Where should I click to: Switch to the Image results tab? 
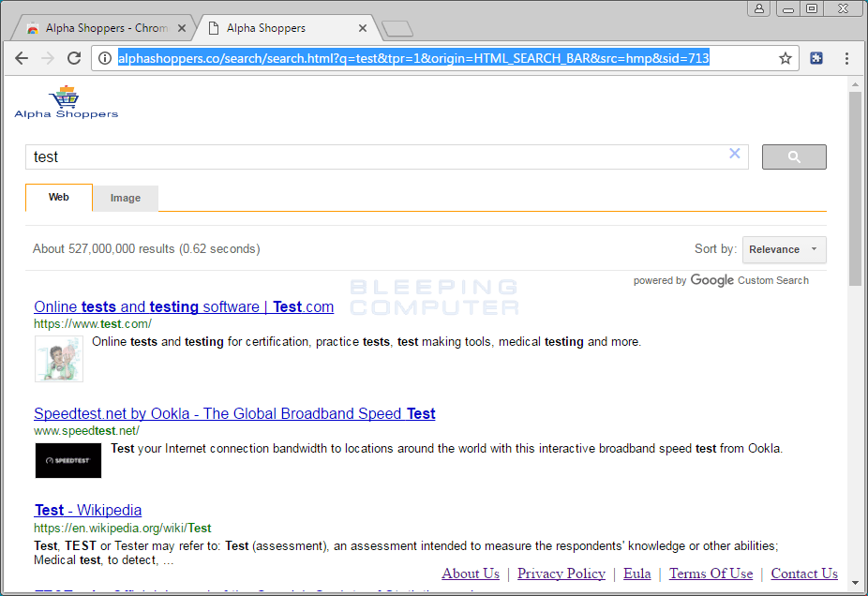tap(125, 198)
